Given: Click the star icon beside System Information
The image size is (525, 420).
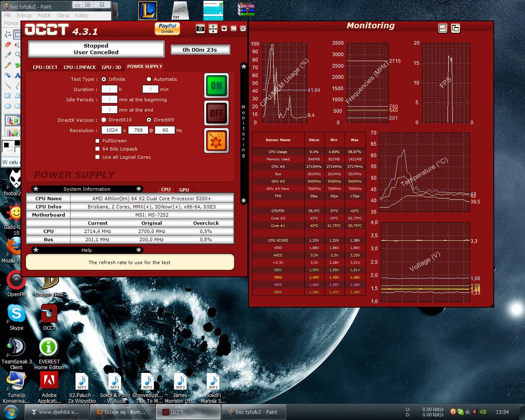Looking at the screenshot, I should (x=36, y=189).
